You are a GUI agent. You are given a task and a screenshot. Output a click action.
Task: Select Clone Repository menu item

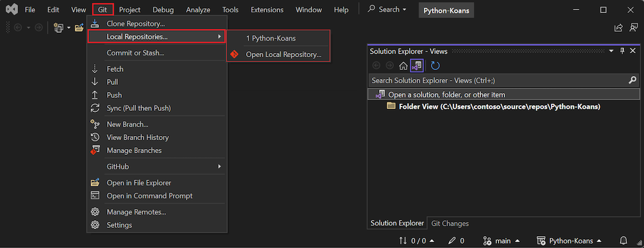click(135, 24)
